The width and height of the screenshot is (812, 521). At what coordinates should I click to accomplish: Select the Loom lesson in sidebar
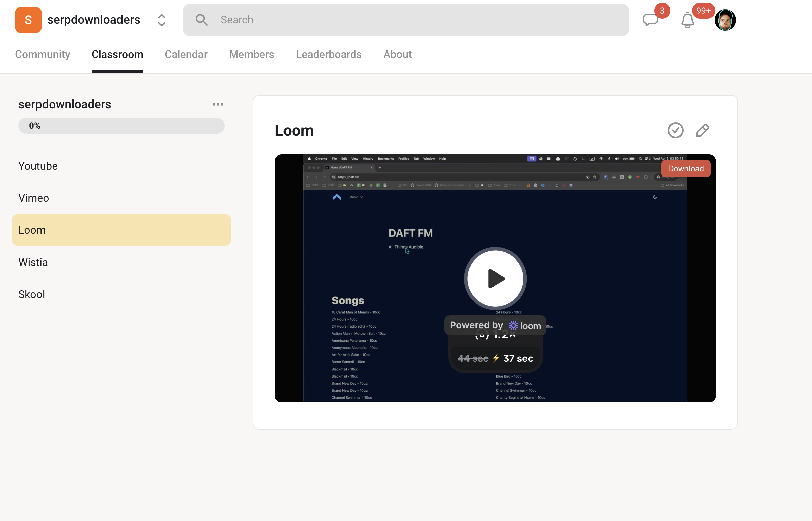[121, 230]
